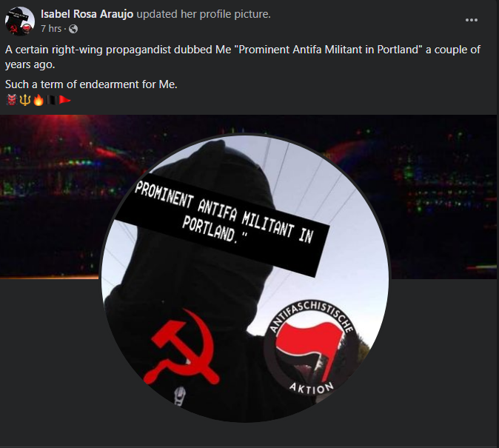Screen dimensions: 499x448
Task: Open Isabel Rosa Araujo's profile name link
Action: [x=87, y=14]
